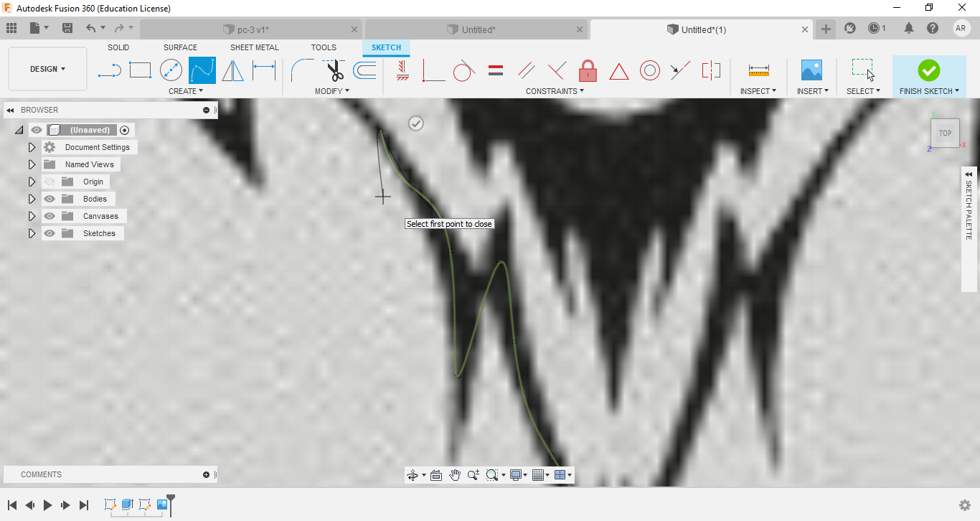This screenshot has width=980, height=521.
Task: Select the Mirror sketch tool
Action: tap(232, 70)
